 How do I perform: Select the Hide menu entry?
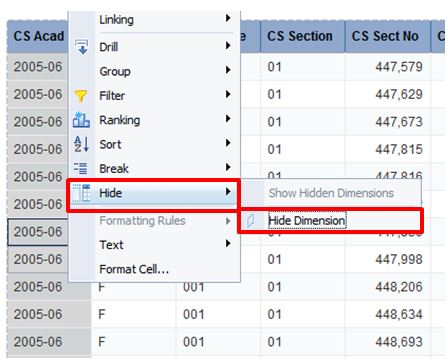[x=154, y=193]
